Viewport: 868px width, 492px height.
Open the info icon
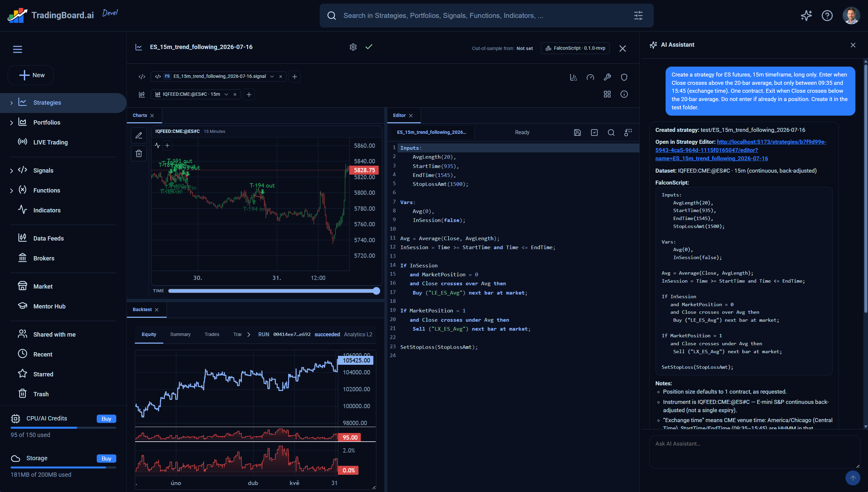[x=624, y=94]
